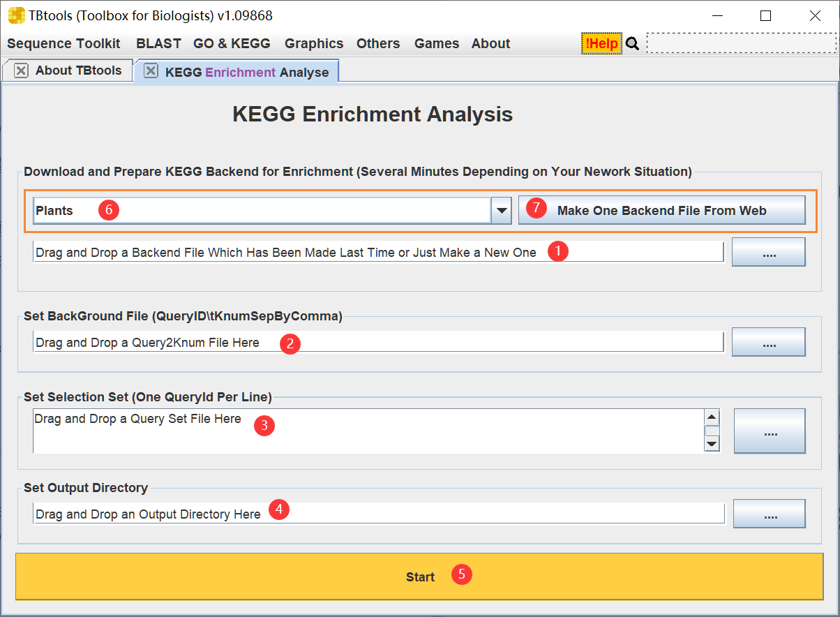
Task: Close the TBtools window
Action: 815,15
